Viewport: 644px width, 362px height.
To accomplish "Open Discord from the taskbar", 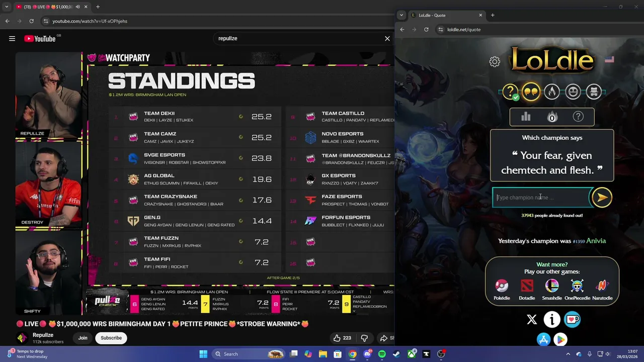I will click(x=367, y=354).
